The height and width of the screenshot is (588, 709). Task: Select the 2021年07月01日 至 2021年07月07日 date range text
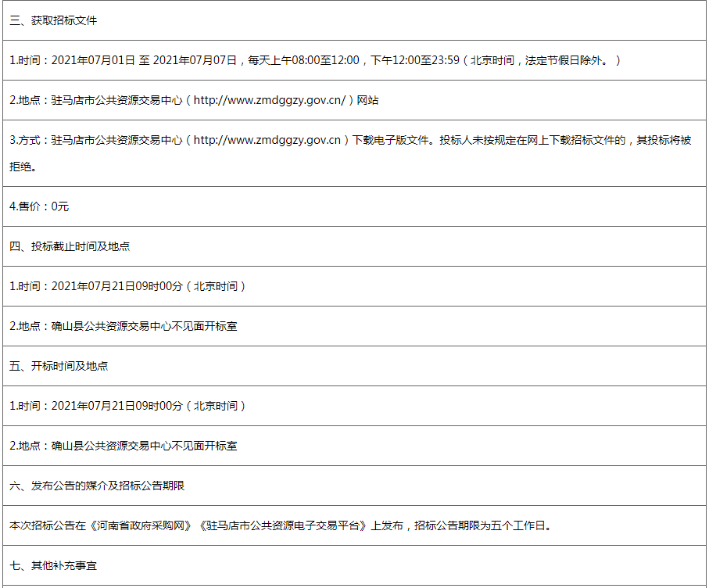145,60
